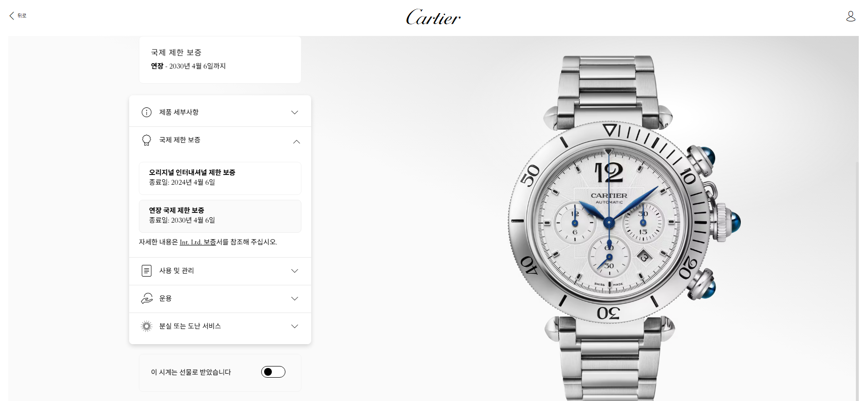868x401 pixels.
Task: Open the Int. Ltd. 보증서 link
Action: point(198,242)
